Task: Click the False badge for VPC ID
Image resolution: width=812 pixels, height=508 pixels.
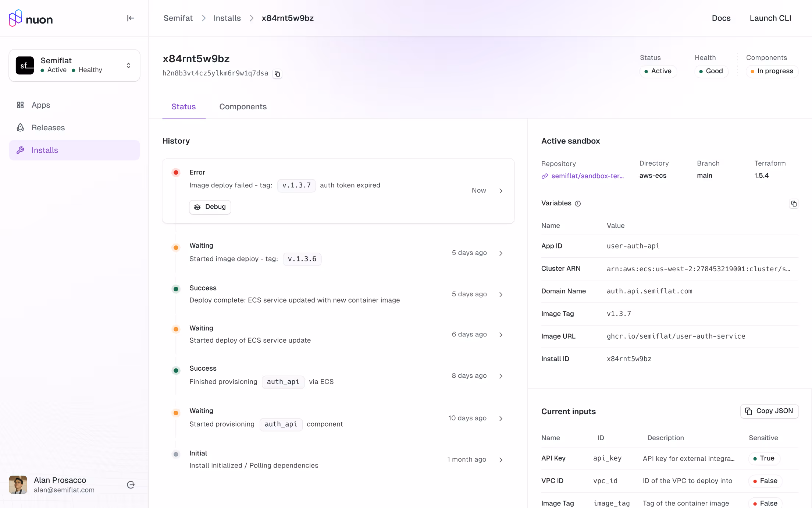Action: click(765, 481)
